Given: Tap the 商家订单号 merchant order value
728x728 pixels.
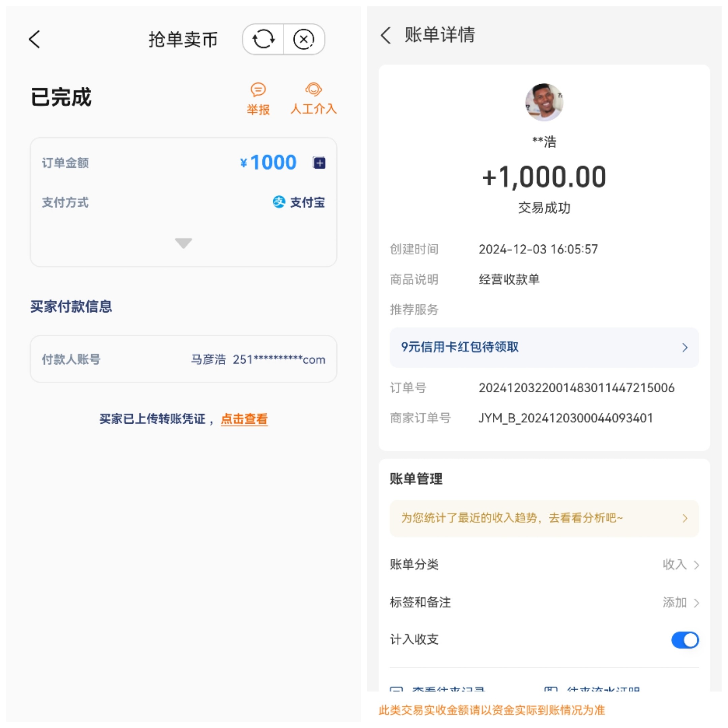Looking at the screenshot, I should click(565, 418).
